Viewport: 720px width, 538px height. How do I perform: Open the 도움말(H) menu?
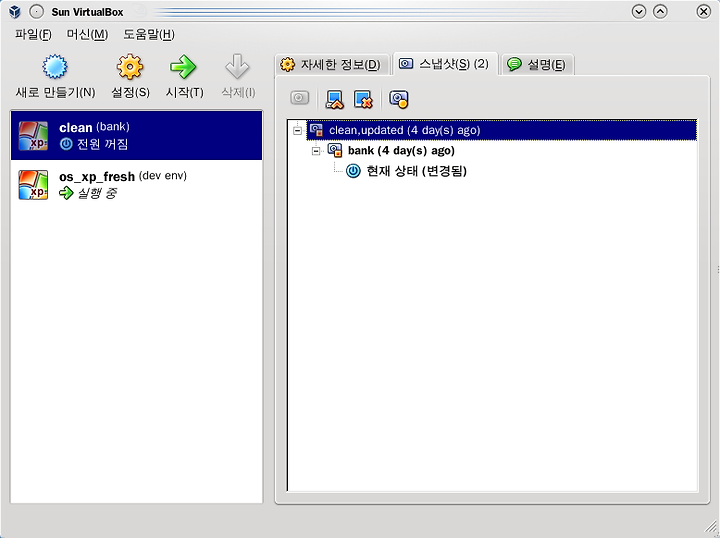tap(149, 34)
